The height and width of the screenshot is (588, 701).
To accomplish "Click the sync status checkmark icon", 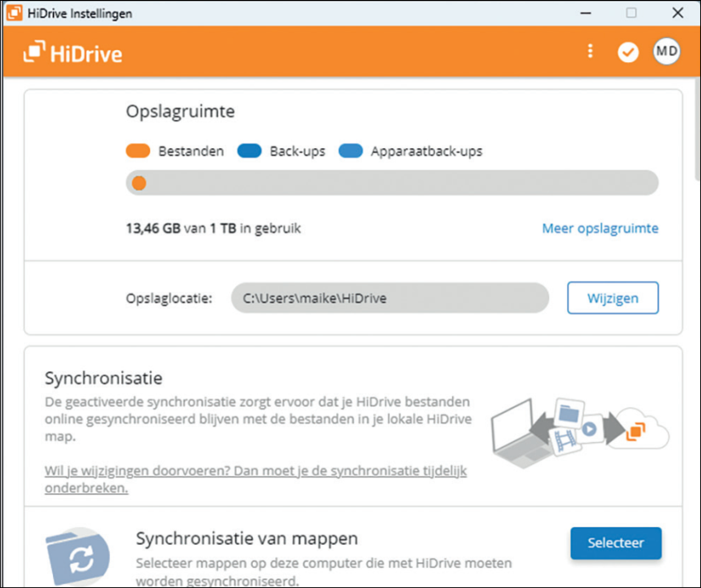I will (628, 52).
